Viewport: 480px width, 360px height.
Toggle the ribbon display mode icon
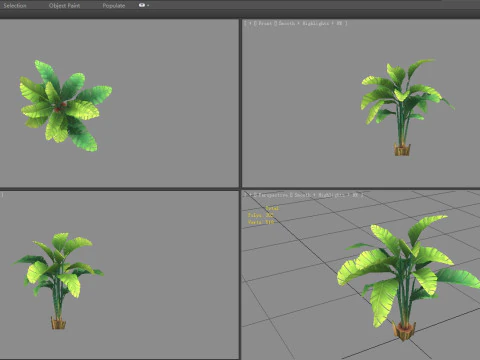point(142,5)
